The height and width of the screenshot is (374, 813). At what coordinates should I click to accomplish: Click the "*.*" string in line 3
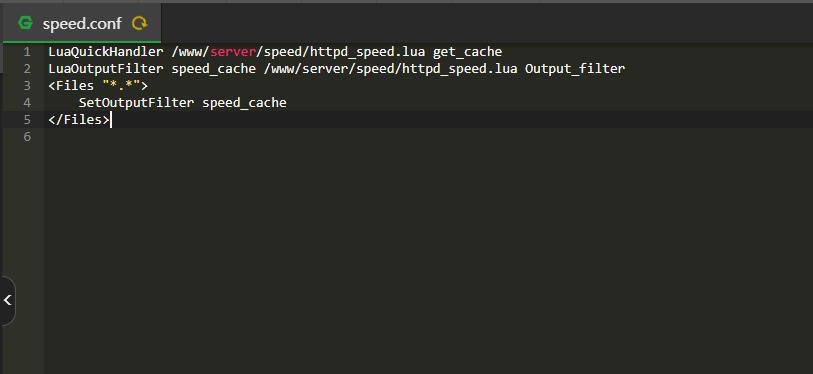(121, 86)
